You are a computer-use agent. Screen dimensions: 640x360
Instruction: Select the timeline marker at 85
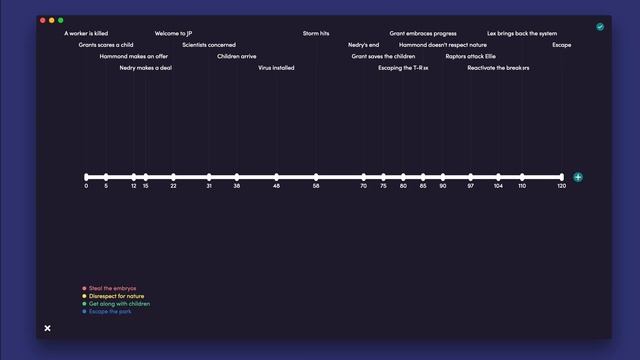point(423,177)
